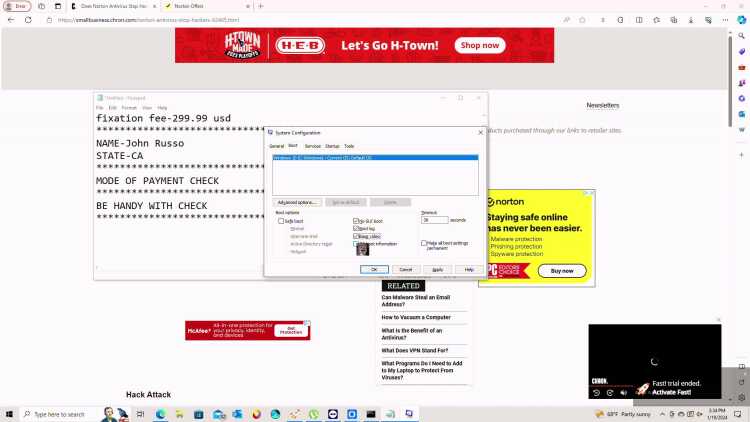Switch to General tab in System Configuration
The width and height of the screenshot is (750, 422).
coord(276,146)
